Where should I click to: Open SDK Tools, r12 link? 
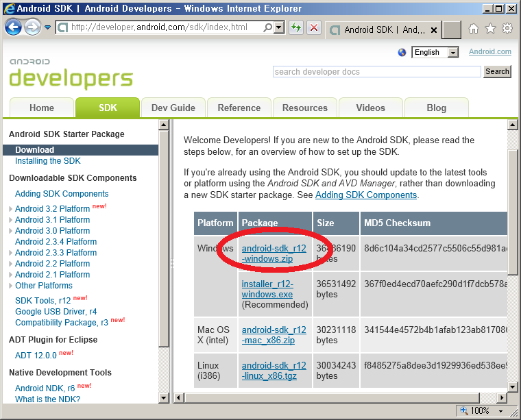tap(43, 301)
